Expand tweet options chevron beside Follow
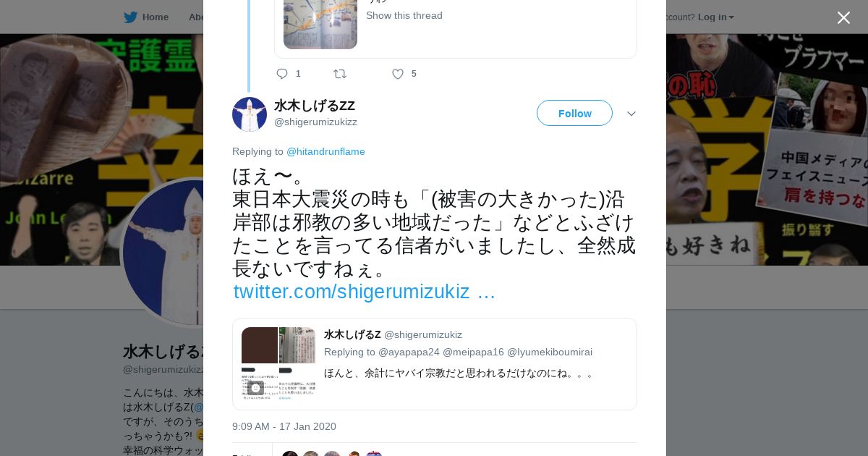This screenshot has width=868, height=456. click(631, 114)
